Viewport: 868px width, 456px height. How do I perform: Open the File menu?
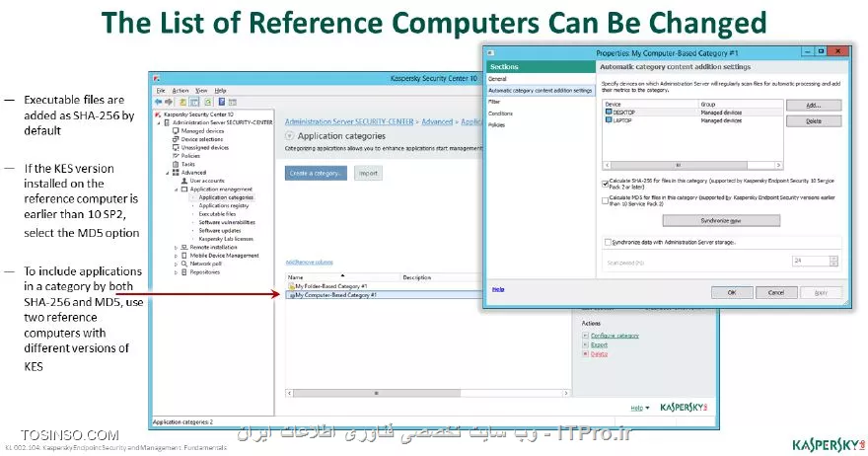(161, 91)
